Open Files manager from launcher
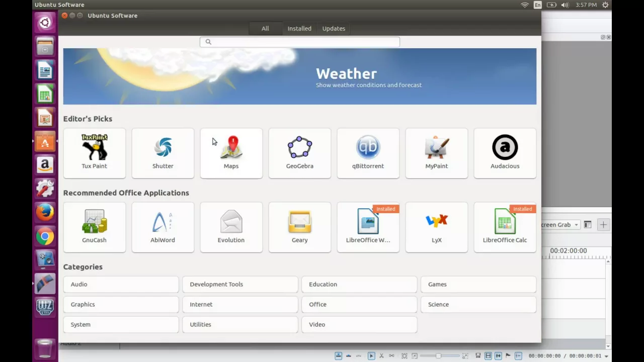Image resolution: width=644 pixels, height=362 pixels. [x=45, y=46]
